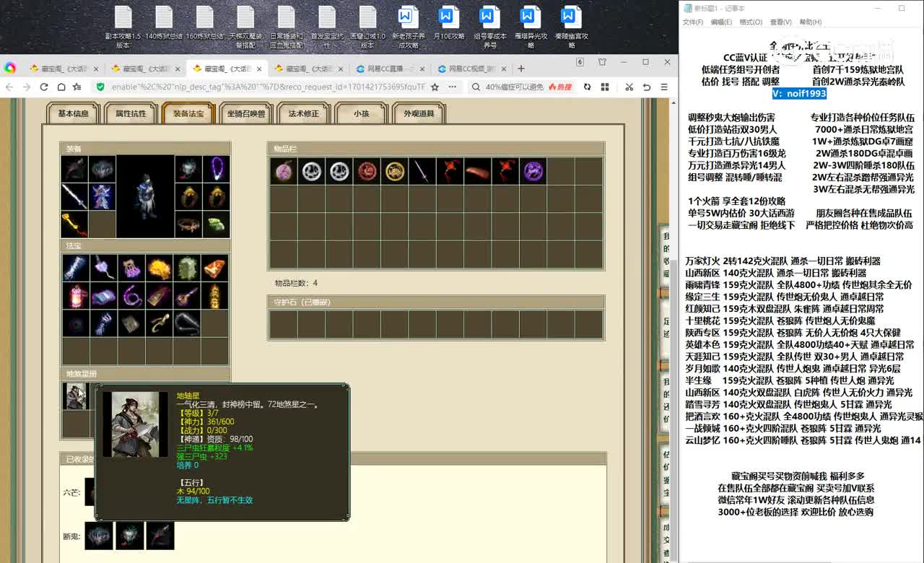The height and width of the screenshot is (563, 924).
Task: Switch to the 小孩 tab
Action: click(x=361, y=113)
